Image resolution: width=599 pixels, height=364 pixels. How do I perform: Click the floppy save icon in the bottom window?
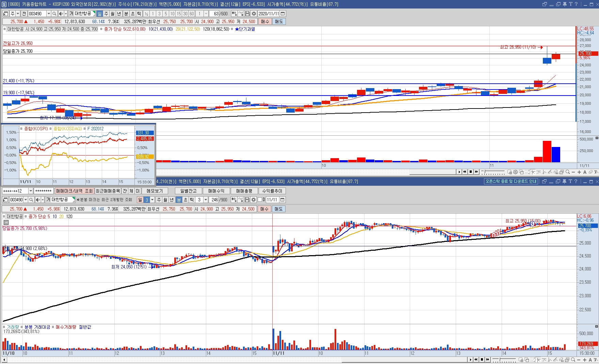point(247,200)
